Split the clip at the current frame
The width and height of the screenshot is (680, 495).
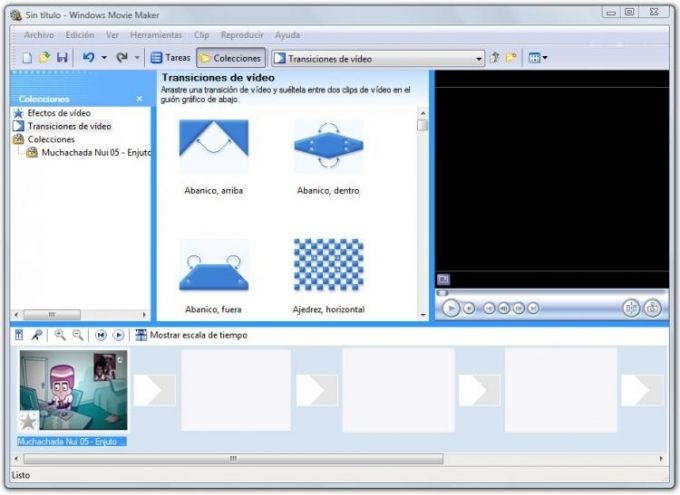pos(631,308)
